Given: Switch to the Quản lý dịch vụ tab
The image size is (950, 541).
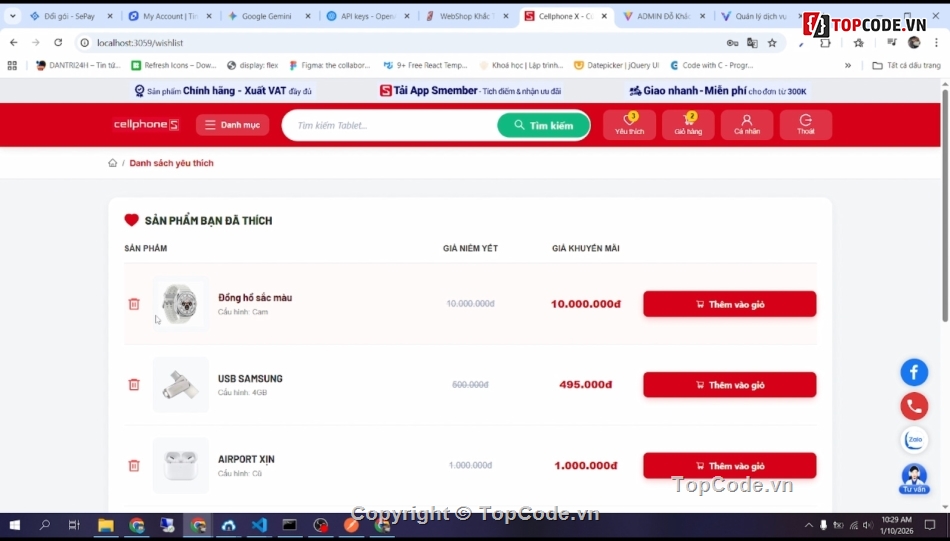Looking at the screenshot, I should coord(760,16).
